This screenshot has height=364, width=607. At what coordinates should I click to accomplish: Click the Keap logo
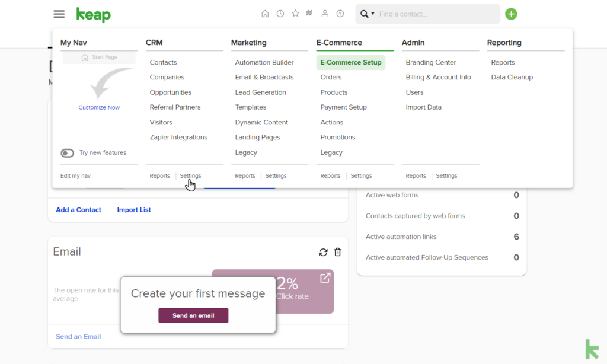pyautogui.click(x=93, y=15)
